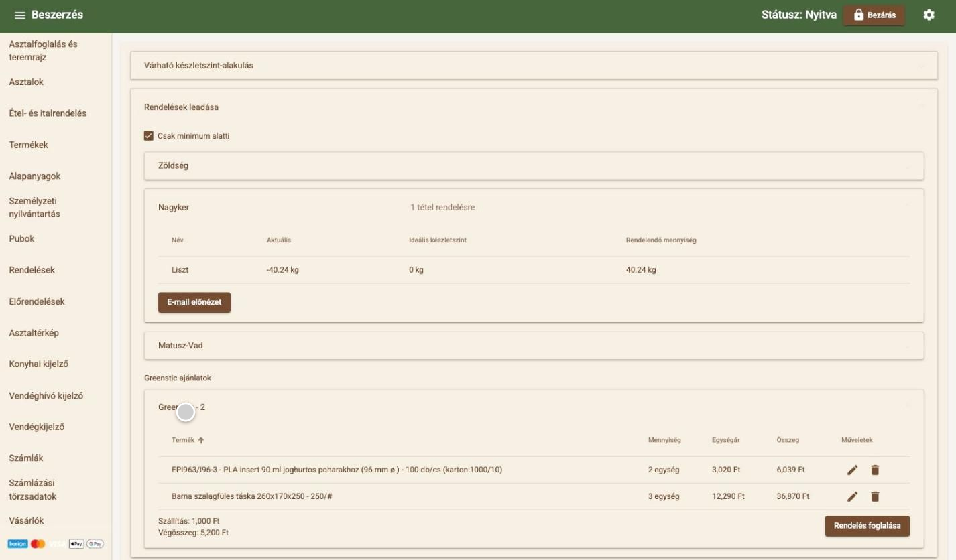Open Előrendelések in the sidebar
Screen dimensions: 956x560
coord(37,302)
